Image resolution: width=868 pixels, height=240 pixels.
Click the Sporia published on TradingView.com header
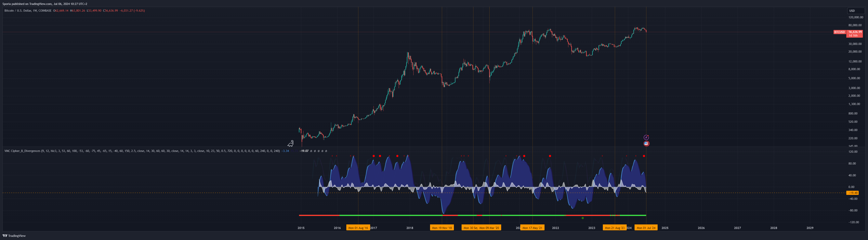[x=45, y=4]
